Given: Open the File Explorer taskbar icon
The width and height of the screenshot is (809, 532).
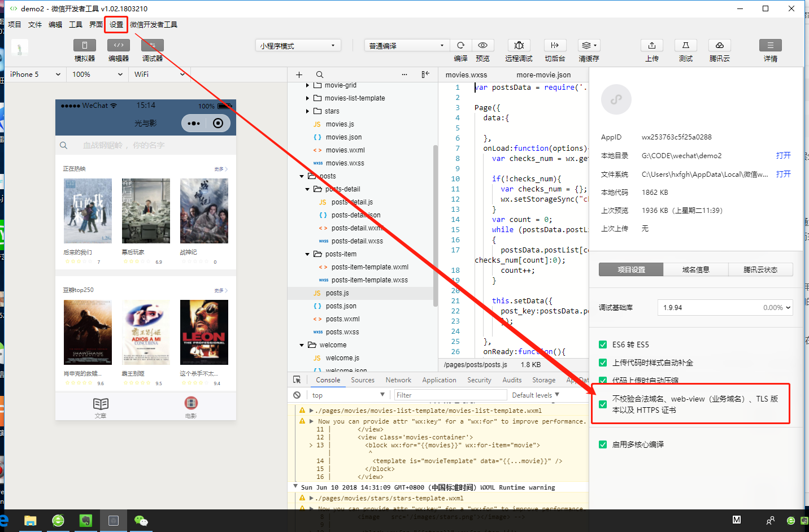Looking at the screenshot, I should (31, 521).
